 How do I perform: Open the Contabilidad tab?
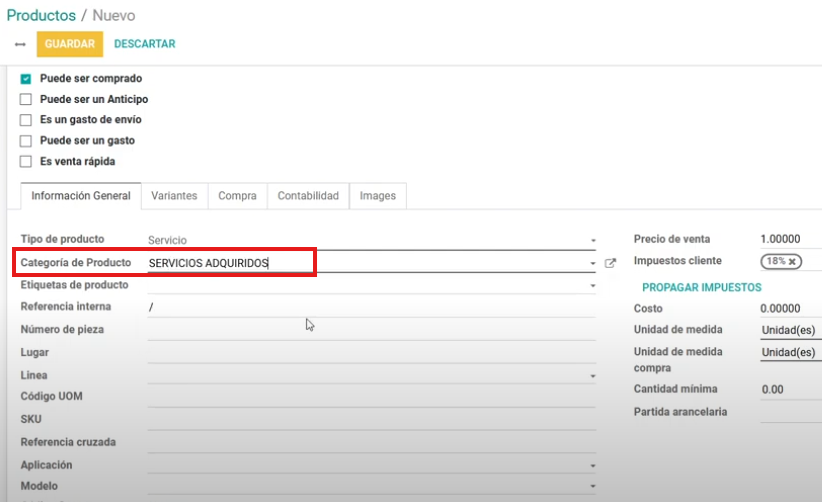coord(308,196)
